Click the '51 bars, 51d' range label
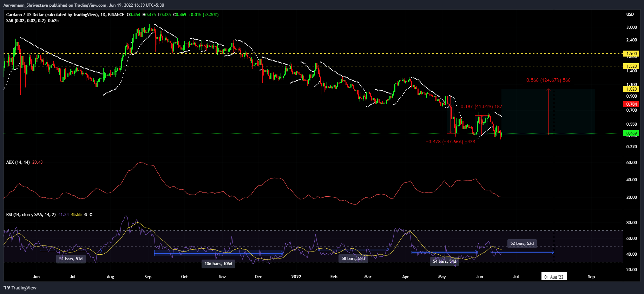Screen dimensions: 644x294 pos(71,259)
